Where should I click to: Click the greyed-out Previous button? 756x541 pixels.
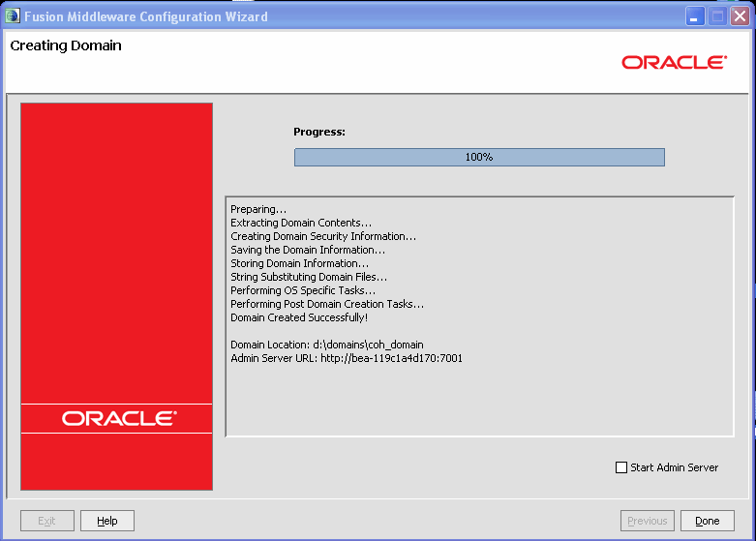click(647, 521)
